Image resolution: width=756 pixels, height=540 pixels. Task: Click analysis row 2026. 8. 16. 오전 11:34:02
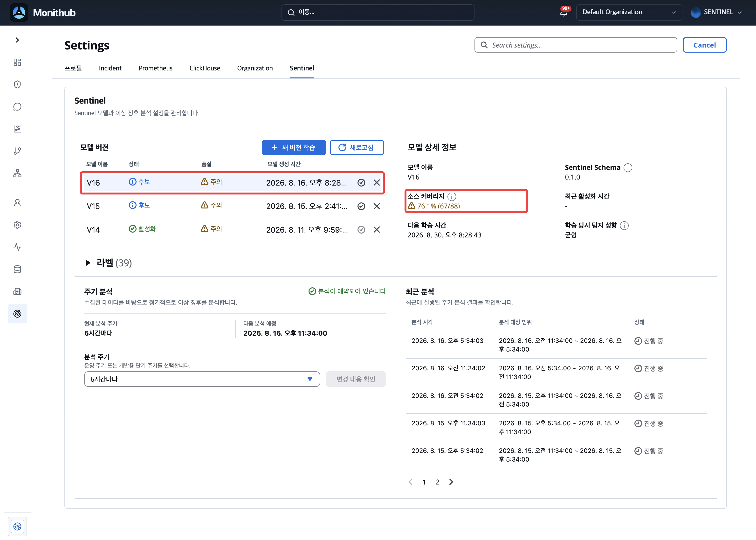556,372
